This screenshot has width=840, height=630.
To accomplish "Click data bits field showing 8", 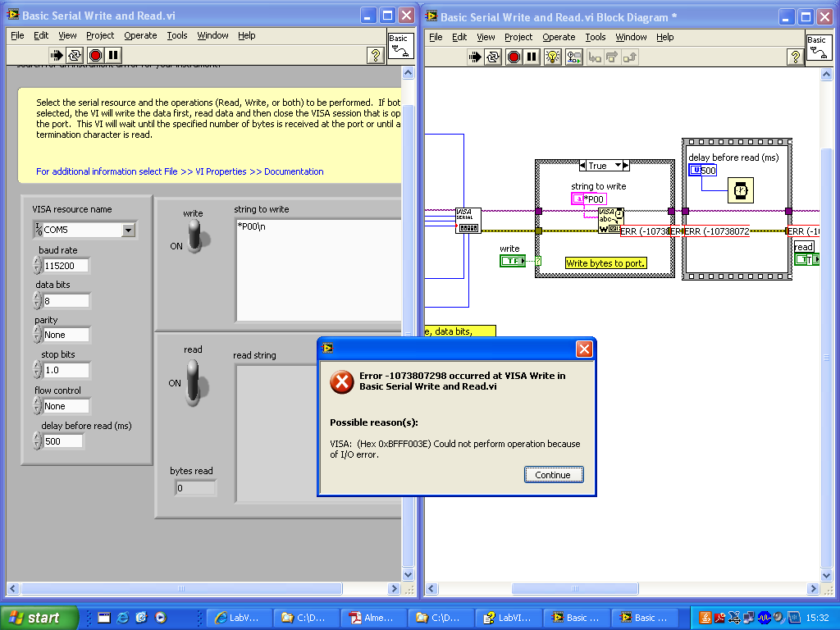I will point(66,301).
